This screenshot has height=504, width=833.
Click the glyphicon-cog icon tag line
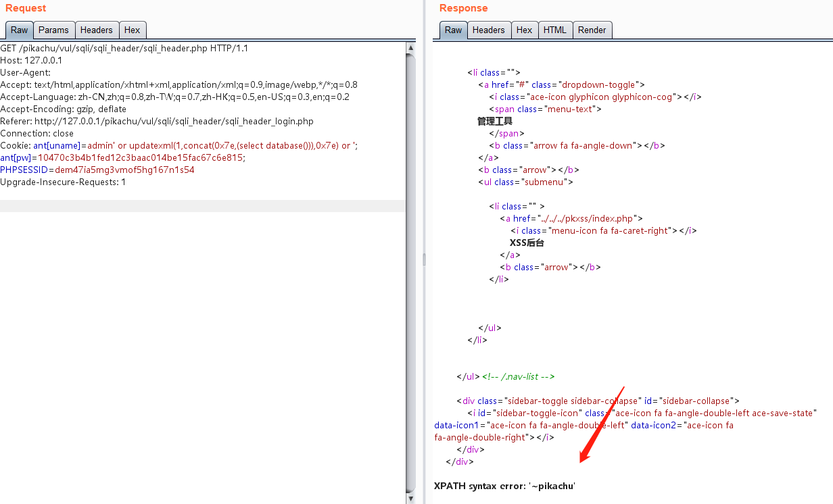tap(595, 97)
